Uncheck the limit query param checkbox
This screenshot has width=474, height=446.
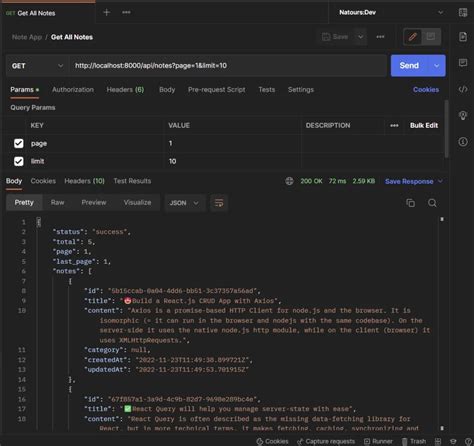point(19,161)
